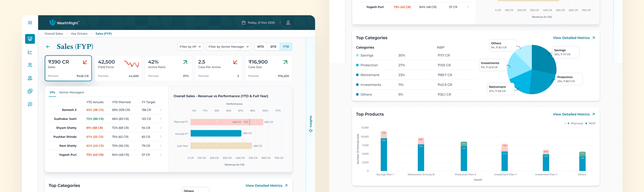Select the active presentation dashboard sidebar icon
Viewport: 644px width, 192px height.
30,39
